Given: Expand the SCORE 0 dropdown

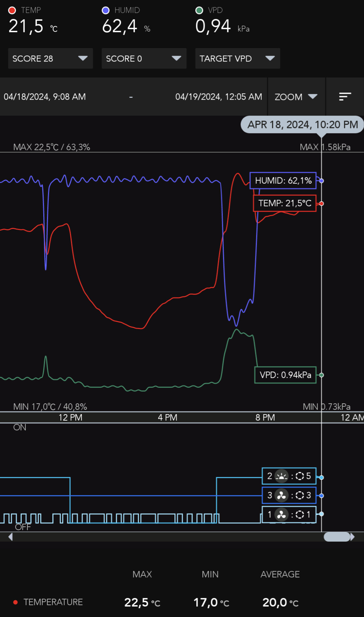Looking at the screenshot, I should tap(144, 58).
